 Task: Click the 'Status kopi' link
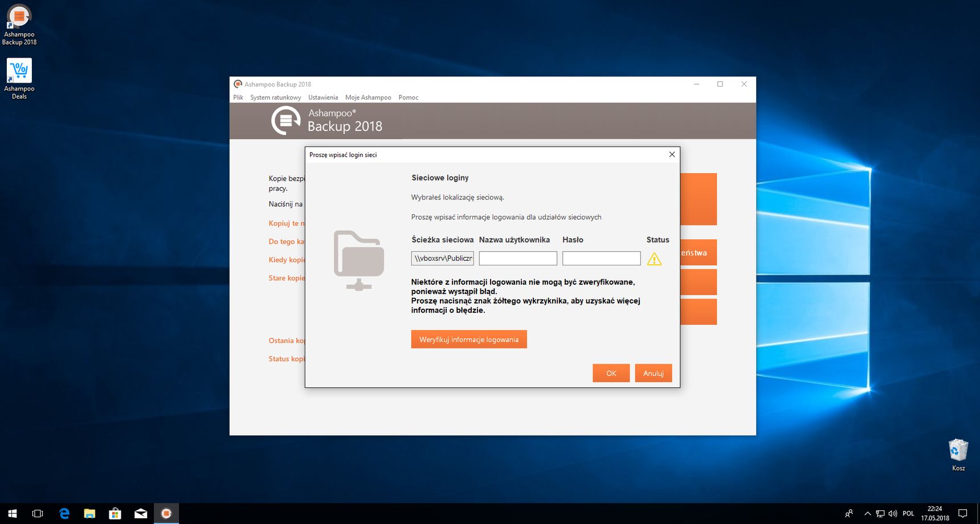[x=287, y=359]
